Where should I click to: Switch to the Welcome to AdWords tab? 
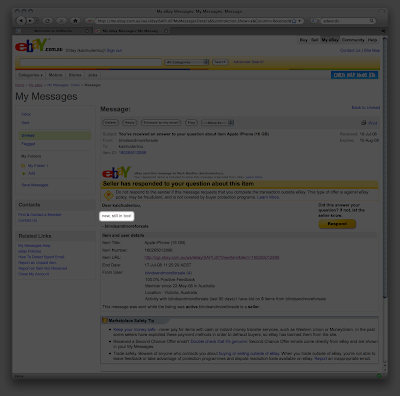53,31
